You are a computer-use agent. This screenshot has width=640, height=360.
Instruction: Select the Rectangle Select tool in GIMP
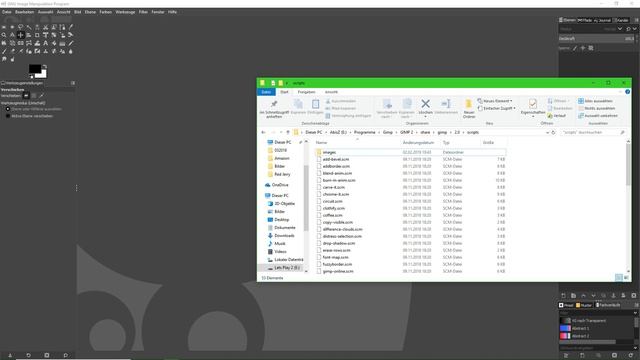(4, 27)
